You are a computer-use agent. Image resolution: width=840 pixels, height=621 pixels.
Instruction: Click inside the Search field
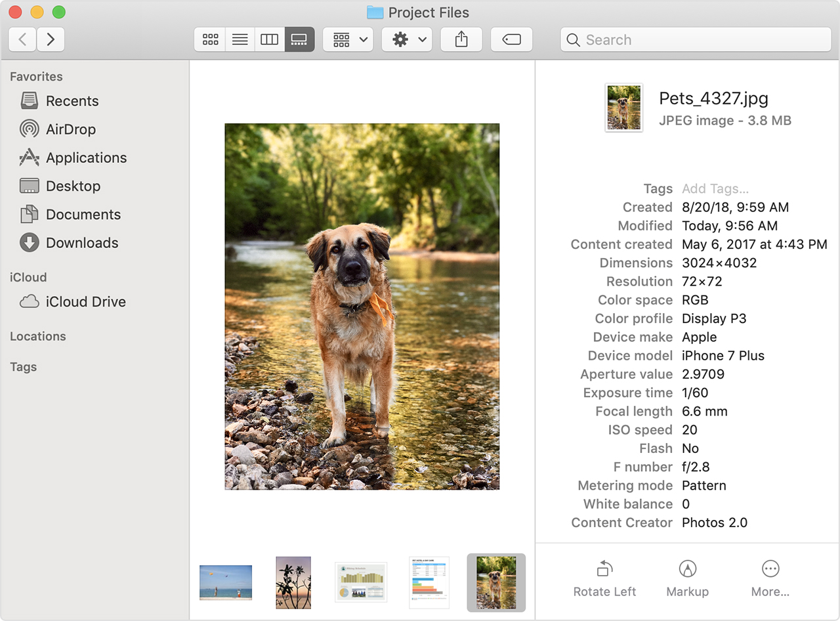[696, 39]
